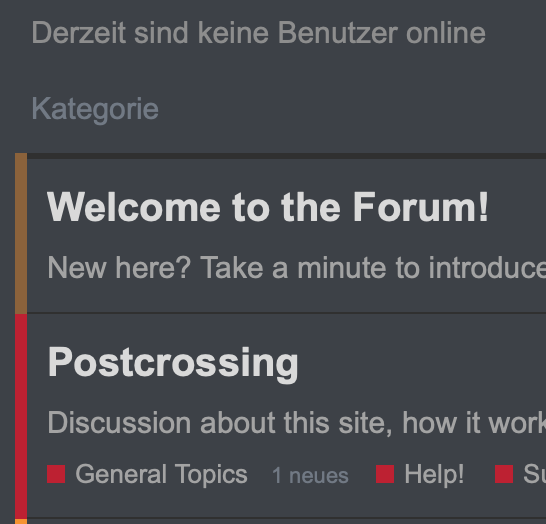Click the orange stripe of the next category

click(21, 521)
